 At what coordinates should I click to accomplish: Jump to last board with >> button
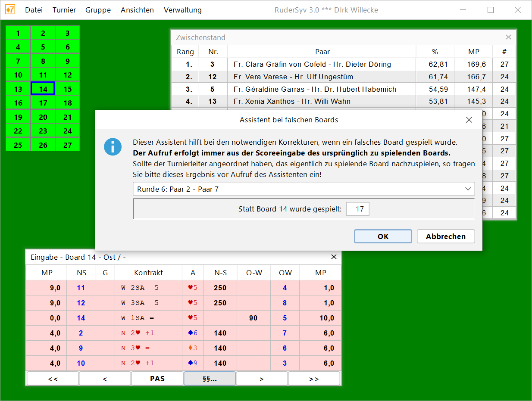click(314, 379)
